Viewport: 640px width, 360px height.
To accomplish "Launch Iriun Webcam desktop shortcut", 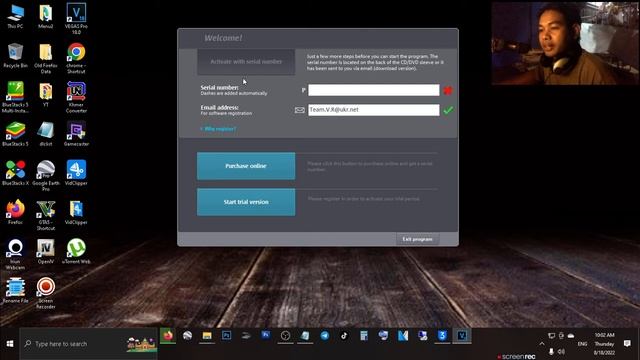I will 15,254.
